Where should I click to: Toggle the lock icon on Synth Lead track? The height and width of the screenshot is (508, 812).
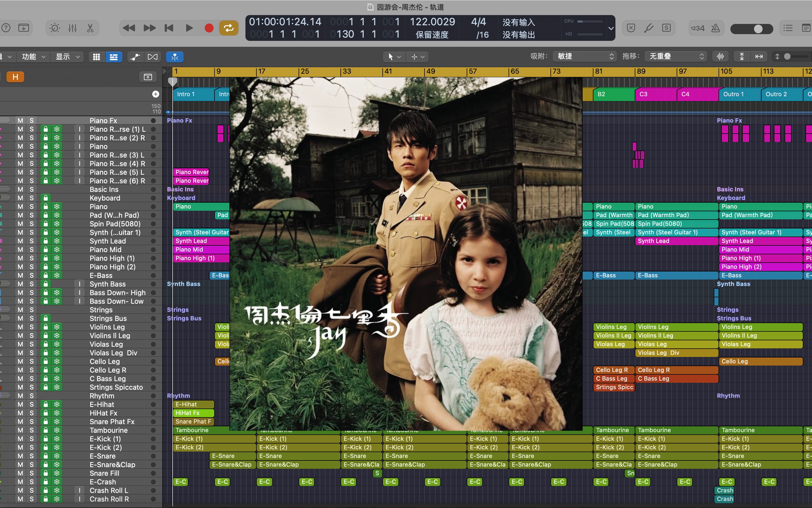46,241
